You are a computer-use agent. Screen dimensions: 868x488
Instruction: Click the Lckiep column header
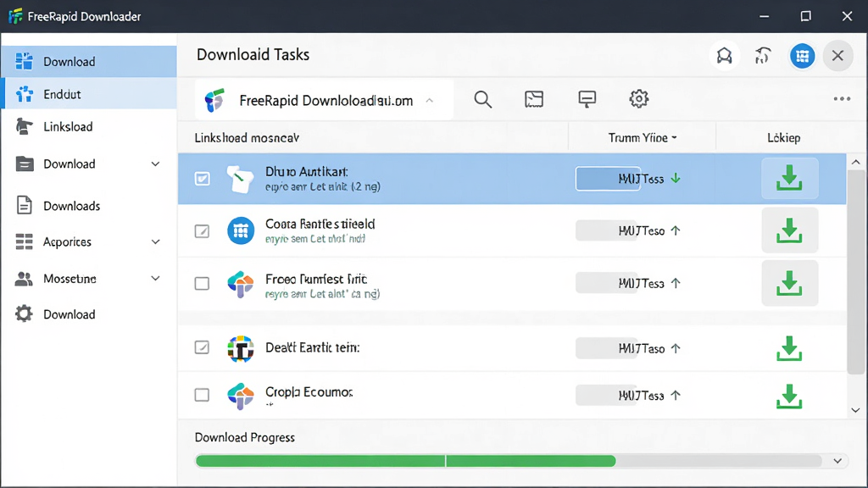[783, 138]
